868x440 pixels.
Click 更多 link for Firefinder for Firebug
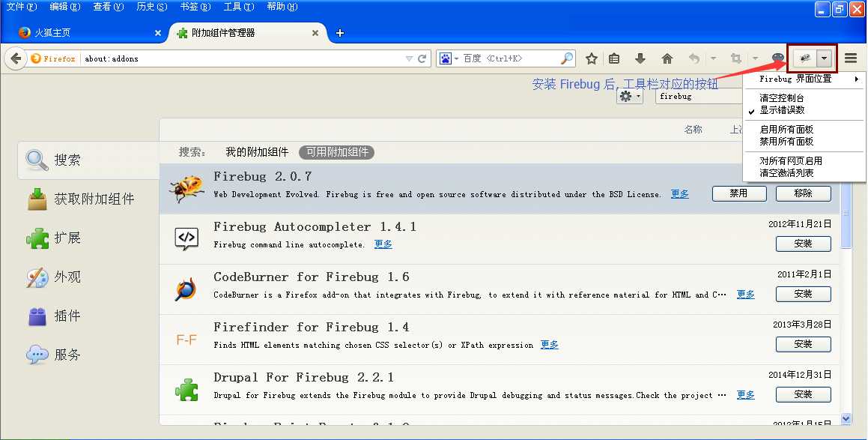point(549,344)
